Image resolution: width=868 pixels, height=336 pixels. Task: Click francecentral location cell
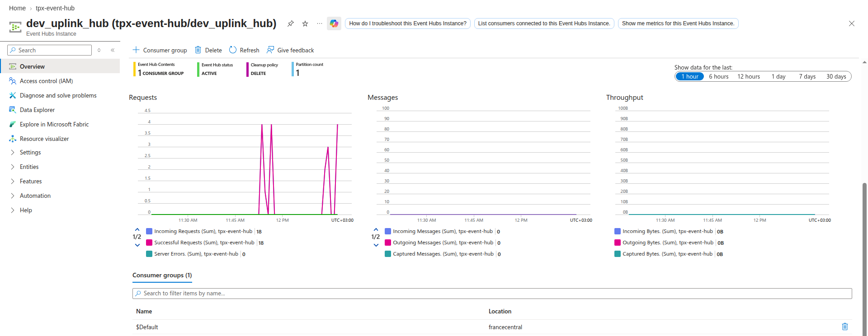click(x=505, y=327)
